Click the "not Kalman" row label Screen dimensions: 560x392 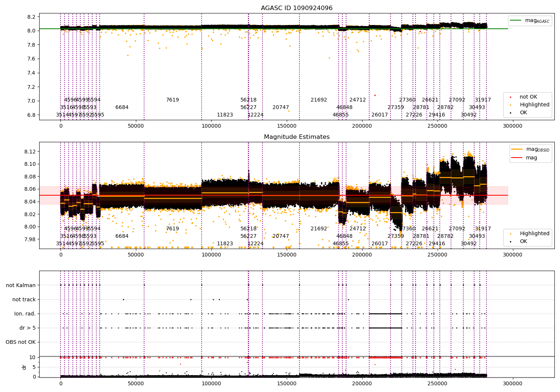point(21,286)
